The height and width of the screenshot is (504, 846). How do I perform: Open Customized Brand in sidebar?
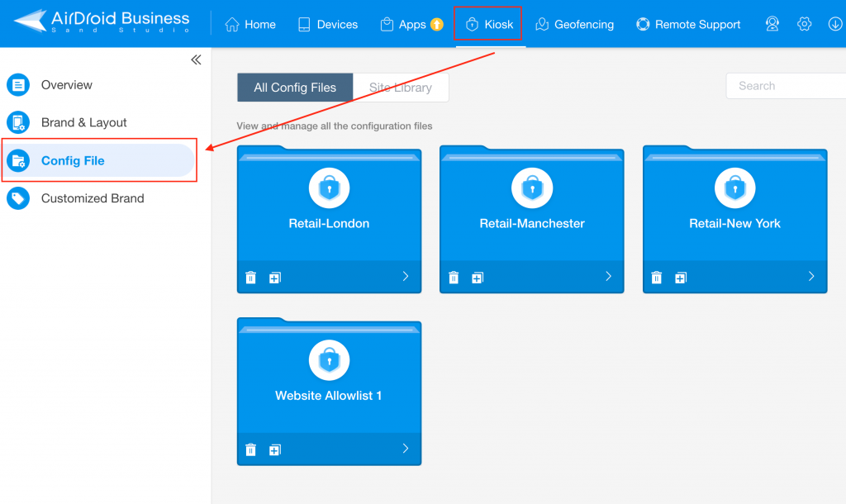coord(93,198)
